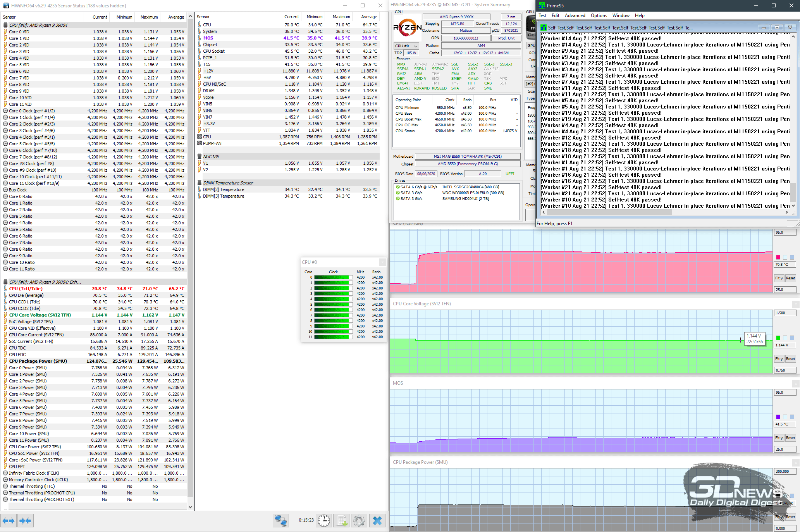
Task: Open the Advanced menu in Prime95
Action: [575, 15]
